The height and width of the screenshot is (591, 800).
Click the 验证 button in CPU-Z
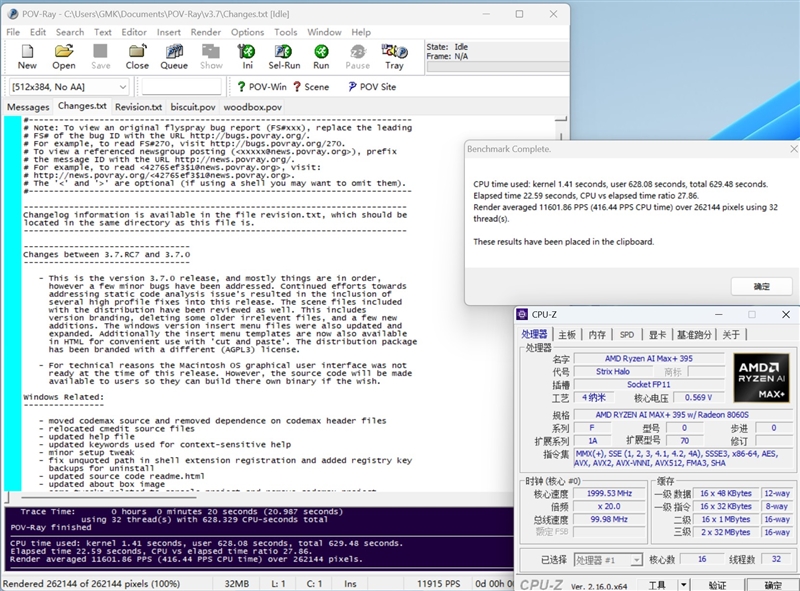pyautogui.click(x=717, y=585)
